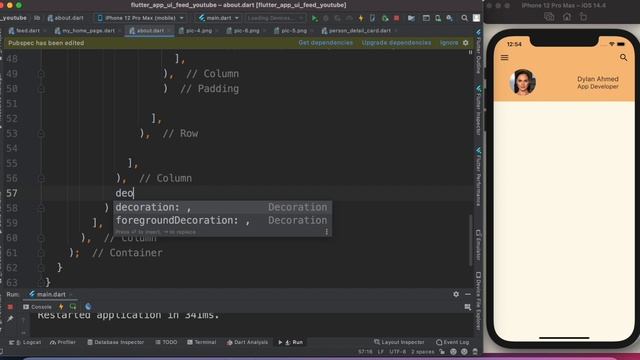Viewport: 640px width, 360px height.
Task: Open pic-6.png editor tab
Action: [x=246, y=31]
